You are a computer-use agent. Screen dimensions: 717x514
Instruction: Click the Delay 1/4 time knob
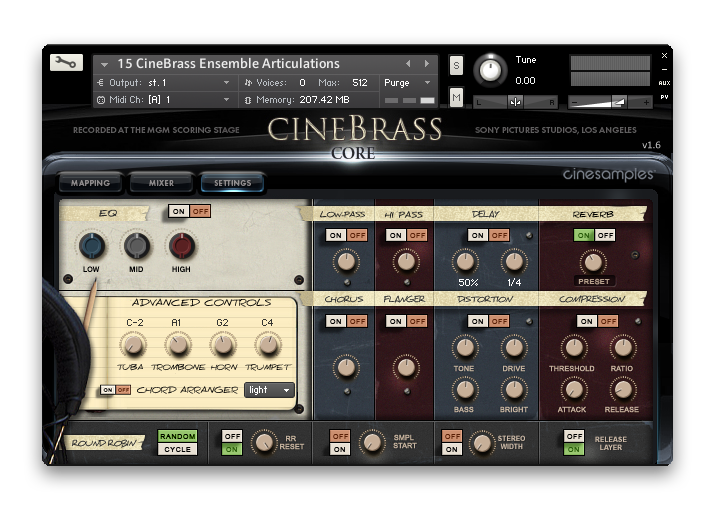[514, 262]
